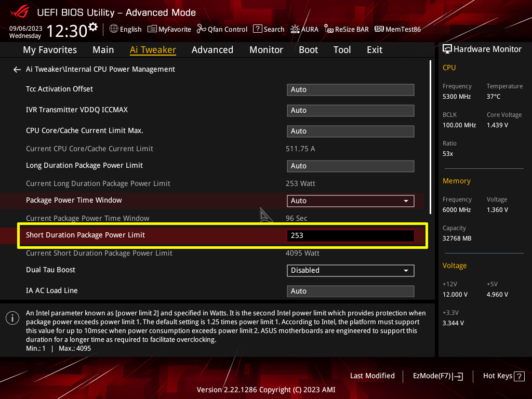Select the Tcc Activation Offset field
Screen dimensions: 532x399
click(x=350, y=89)
